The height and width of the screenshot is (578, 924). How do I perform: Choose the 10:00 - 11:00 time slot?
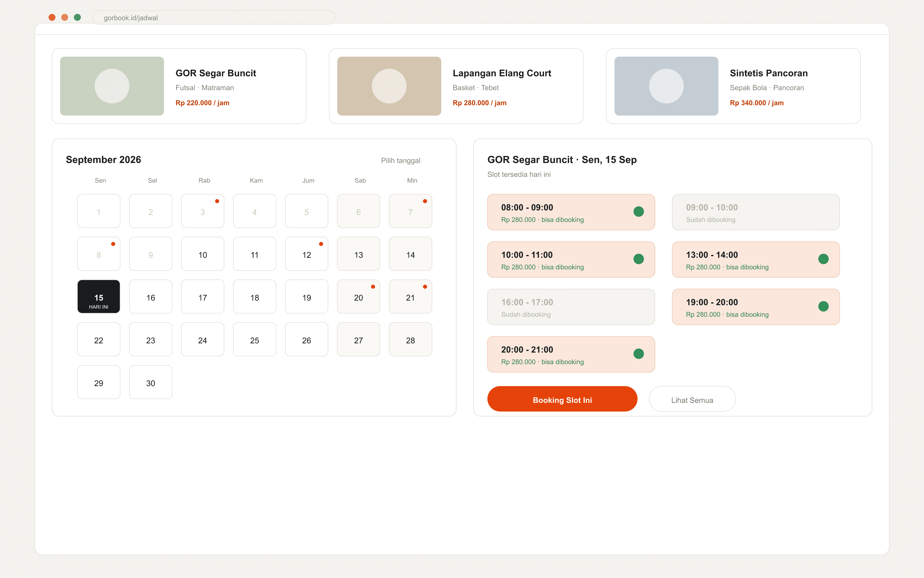coord(571,260)
